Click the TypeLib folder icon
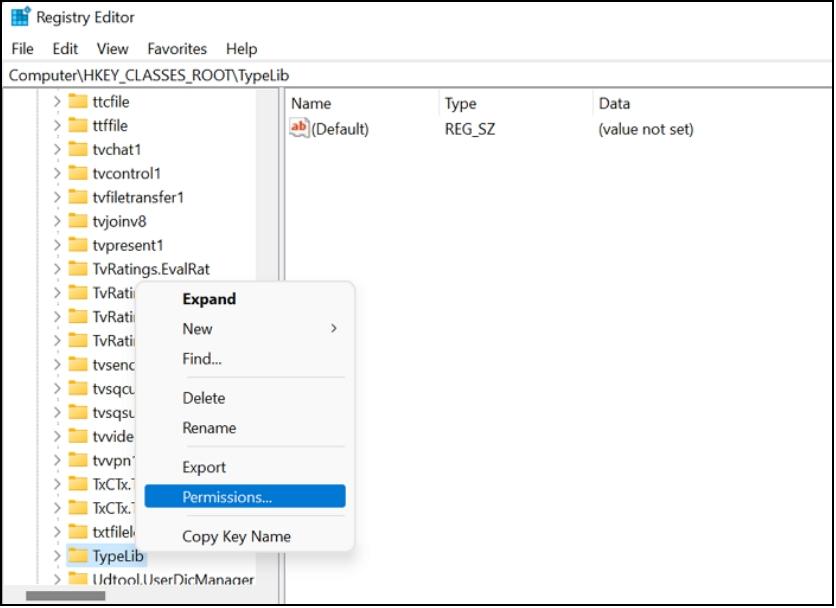836x608 pixels. coord(78,556)
